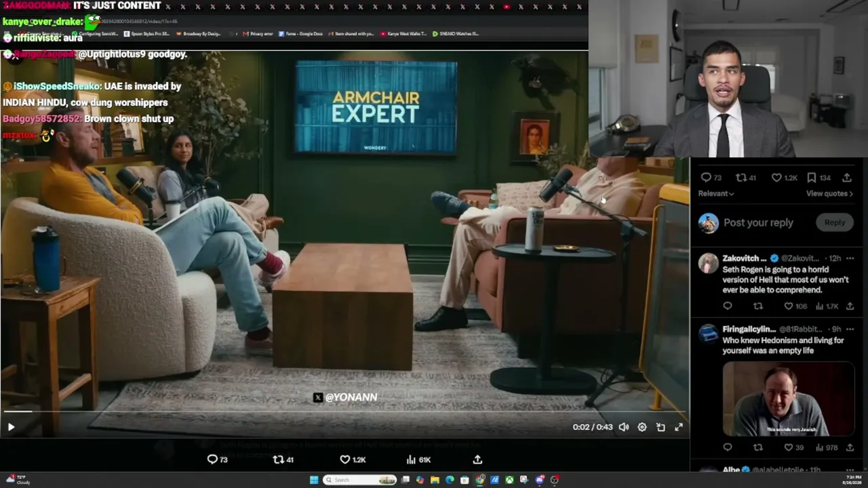
Task: Open the Firingallcylin display name link
Action: click(x=749, y=329)
